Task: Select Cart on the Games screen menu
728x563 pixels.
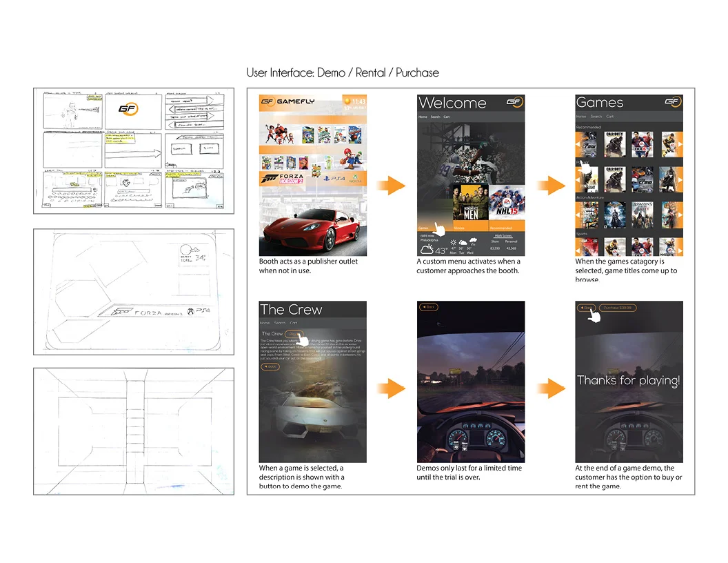Action: 609,117
